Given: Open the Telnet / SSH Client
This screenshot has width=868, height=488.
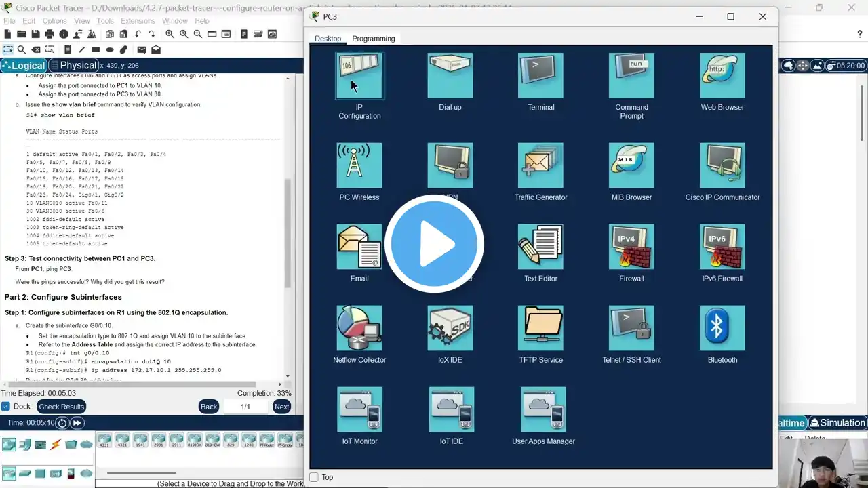Looking at the screenshot, I should [x=631, y=328].
